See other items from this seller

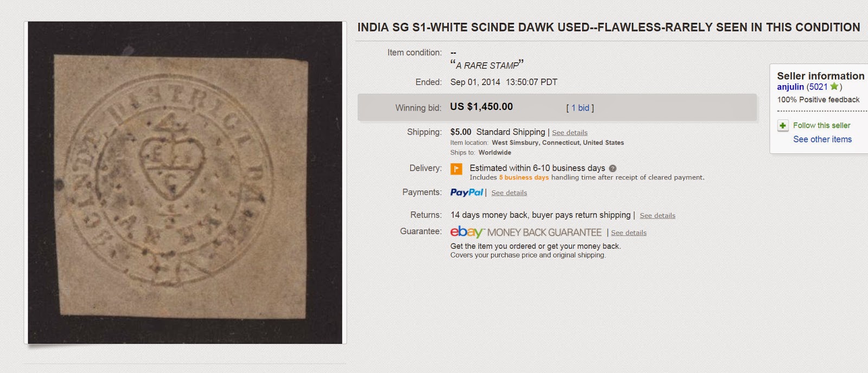pos(823,139)
